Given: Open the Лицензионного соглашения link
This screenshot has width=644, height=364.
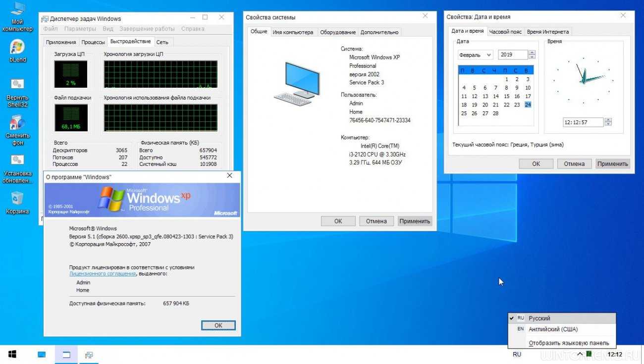Looking at the screenshot, I should pos(103,273).
